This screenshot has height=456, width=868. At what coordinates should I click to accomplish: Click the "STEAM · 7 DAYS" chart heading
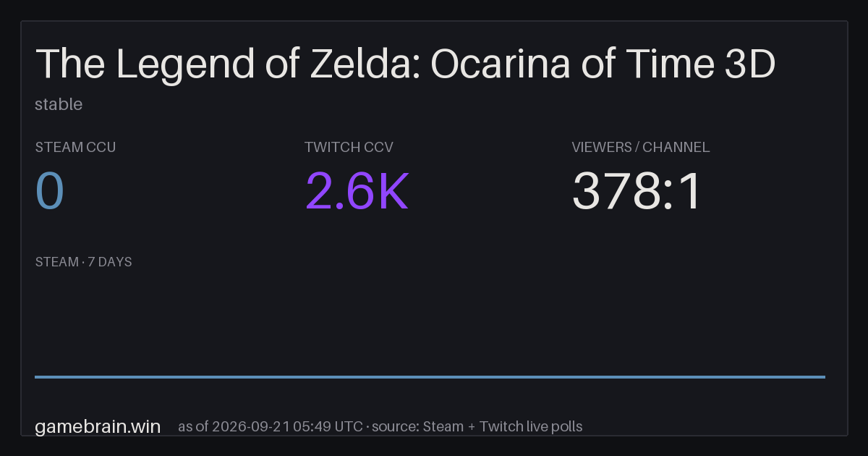pos(83,262)
